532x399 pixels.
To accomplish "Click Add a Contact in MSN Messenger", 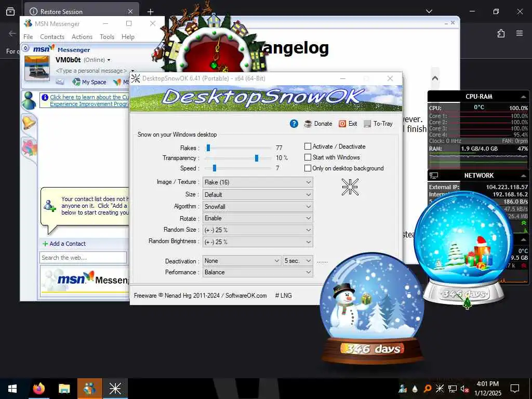I will pos(64,244).
